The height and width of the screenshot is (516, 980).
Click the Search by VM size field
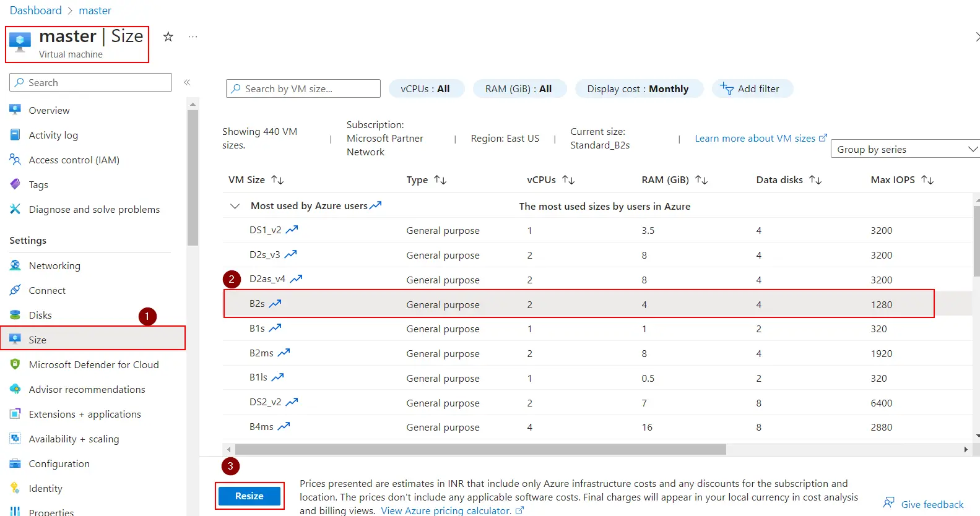tap(303, 89)
